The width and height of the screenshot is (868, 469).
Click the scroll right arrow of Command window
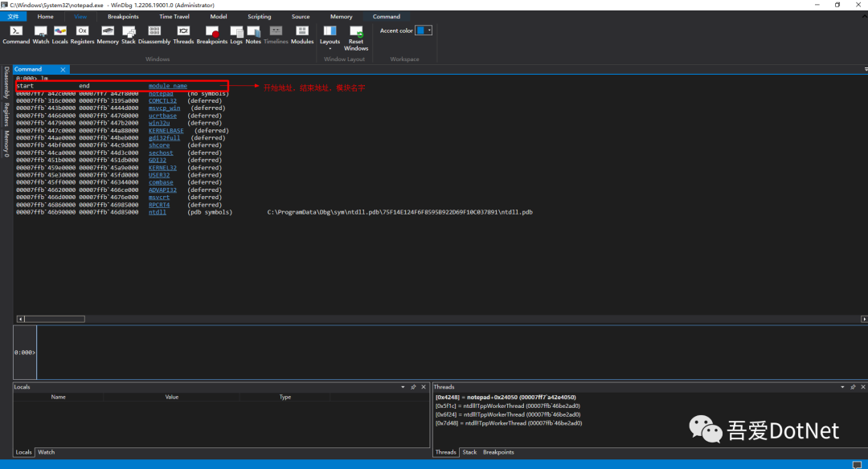pos(863,319)
